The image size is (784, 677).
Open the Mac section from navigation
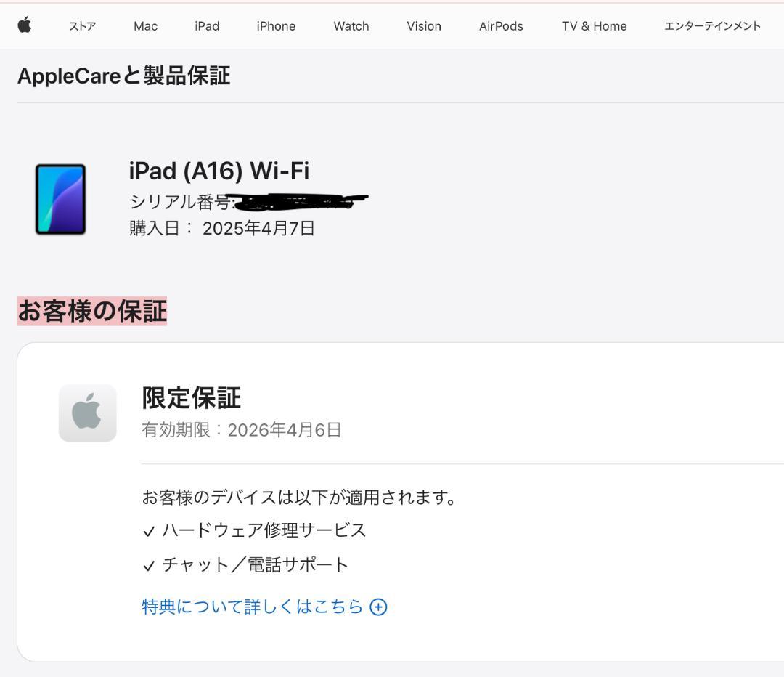coord(144,26)
